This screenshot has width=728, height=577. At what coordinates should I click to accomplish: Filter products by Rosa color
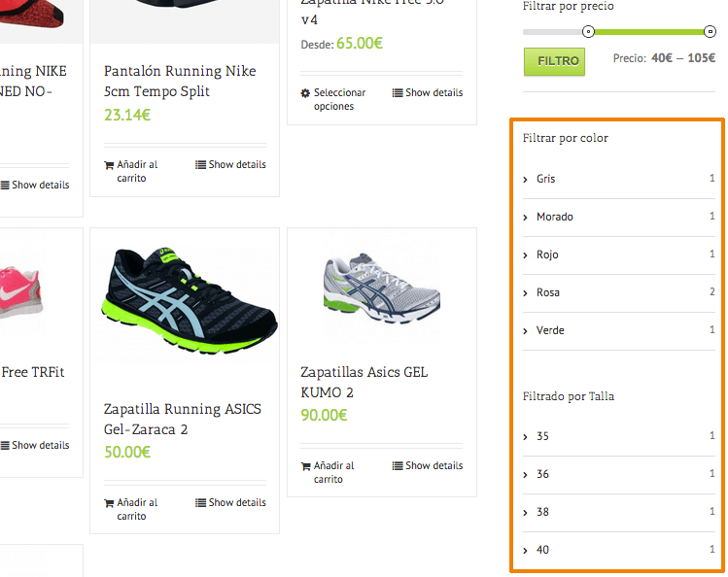tap(548, 292)
